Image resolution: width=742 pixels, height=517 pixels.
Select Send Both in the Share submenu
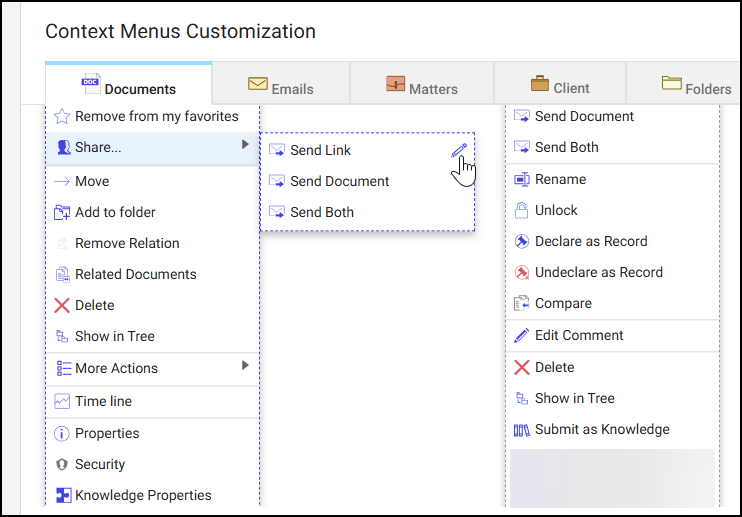(x=367, y=212)
